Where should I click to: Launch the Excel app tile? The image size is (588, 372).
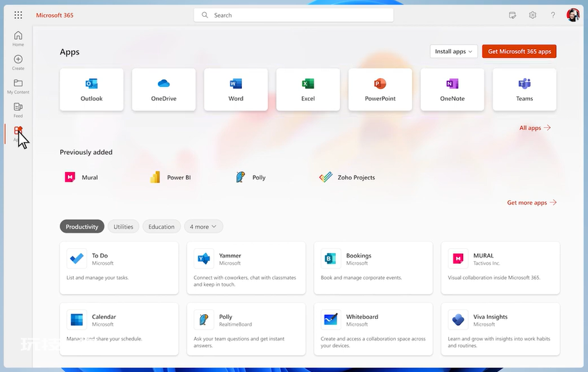308,89
